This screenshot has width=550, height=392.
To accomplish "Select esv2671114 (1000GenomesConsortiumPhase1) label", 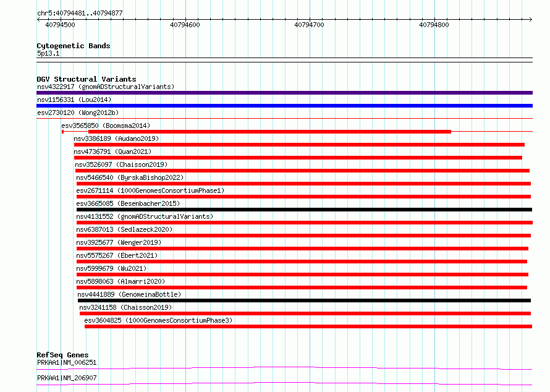I will tap(150, 190).
